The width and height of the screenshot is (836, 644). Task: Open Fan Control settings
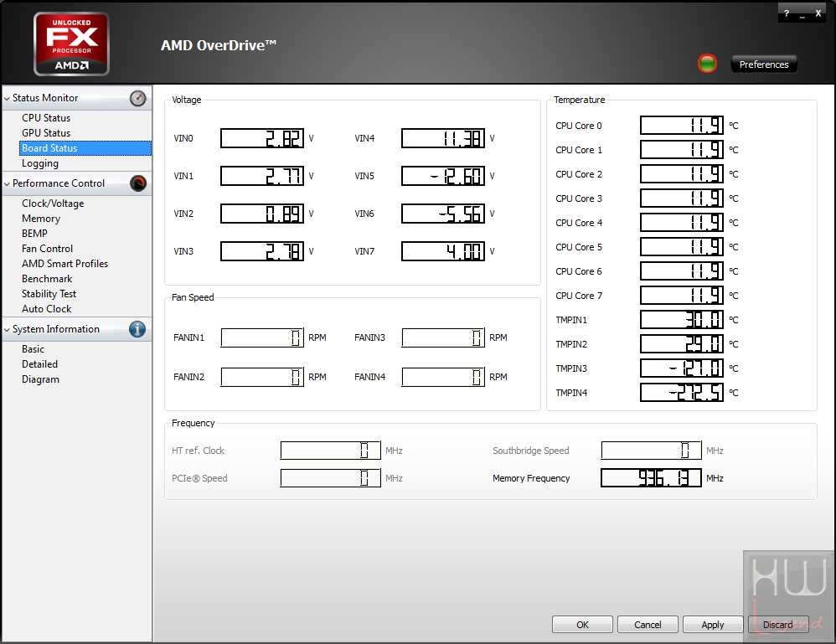[x=48, y=249]
